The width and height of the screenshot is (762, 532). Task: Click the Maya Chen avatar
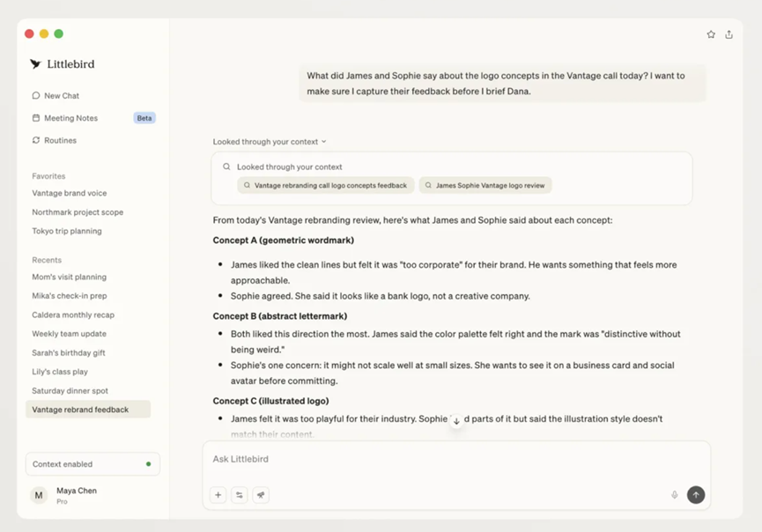[x=39, y=496]
